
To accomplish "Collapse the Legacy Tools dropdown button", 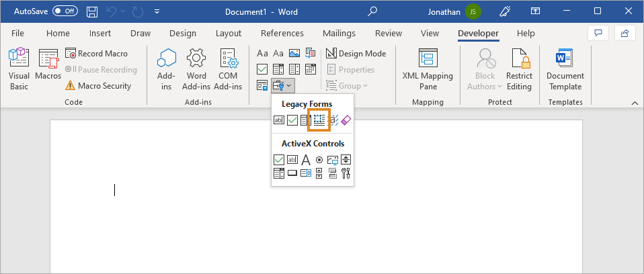I will click(282, 85).
